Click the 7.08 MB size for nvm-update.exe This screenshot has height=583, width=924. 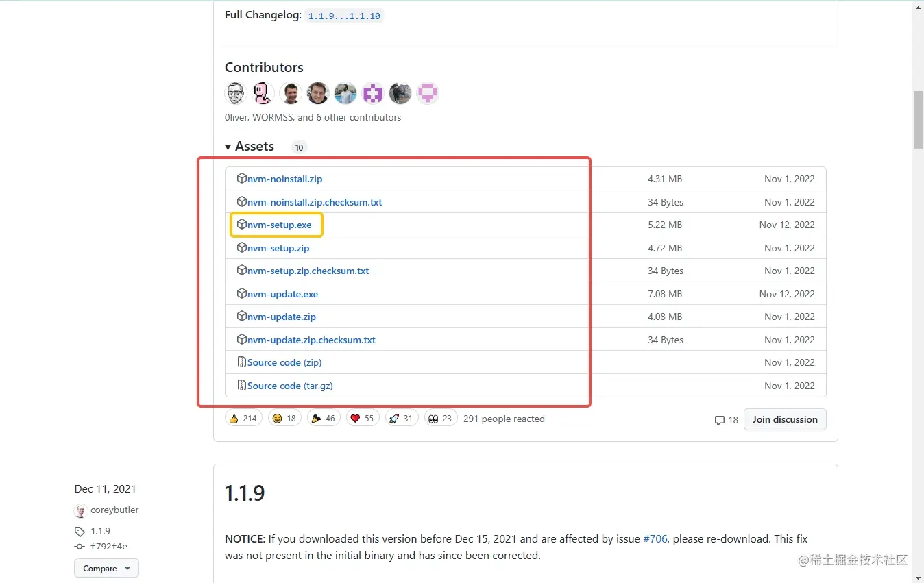pyautogui.click(x=665, y=294)
